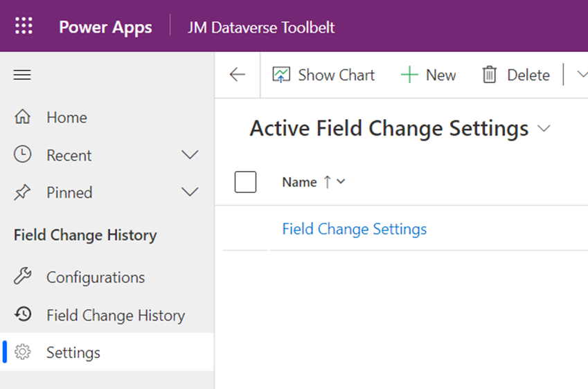Image resolution: width=588 pixels, height=389 pixels.
Task: Open Configurations via the wrench icon
Action: pyautogui.click(x=23, y=277)
